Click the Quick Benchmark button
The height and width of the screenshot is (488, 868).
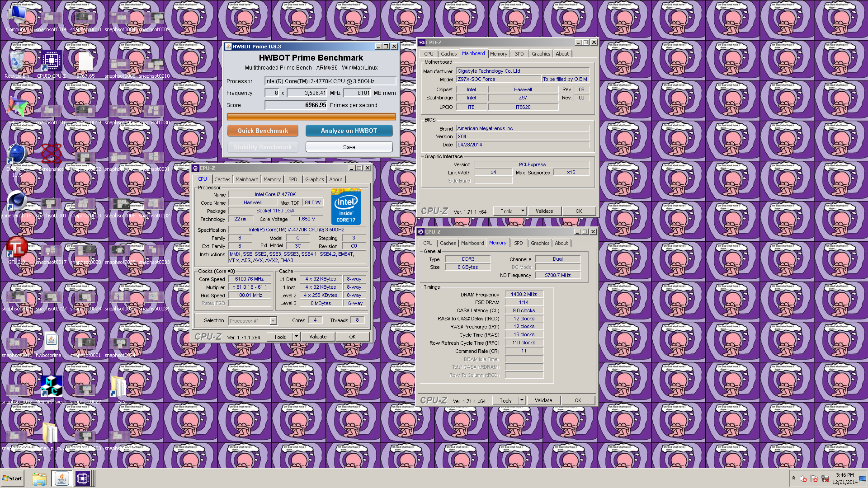pos(263,131)
